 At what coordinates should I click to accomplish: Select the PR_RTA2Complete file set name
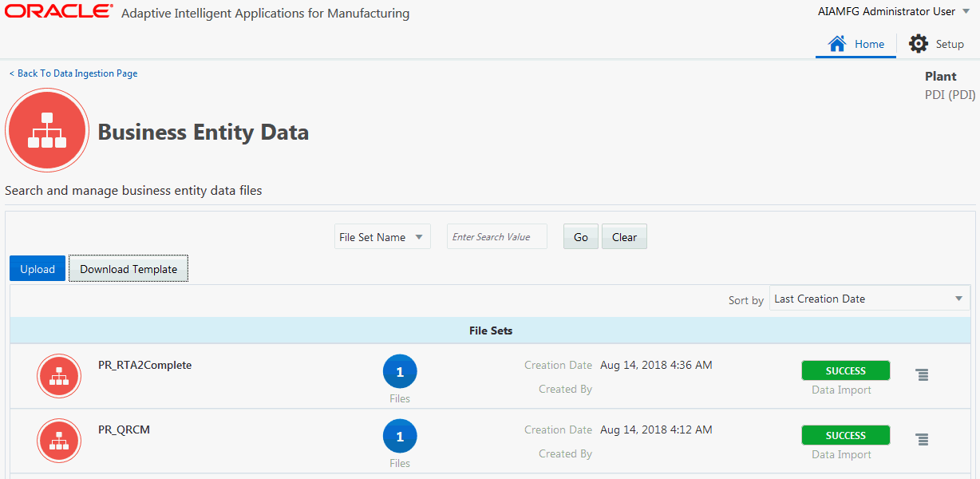coord(145,365)
